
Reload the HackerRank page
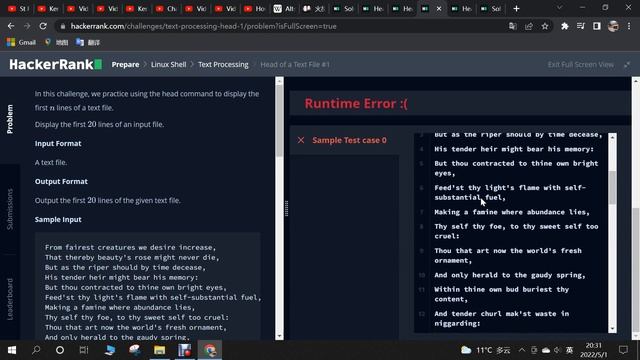tap(43, 26)
